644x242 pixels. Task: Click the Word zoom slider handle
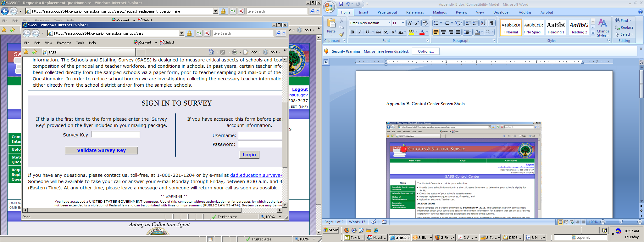coord(621,222)
